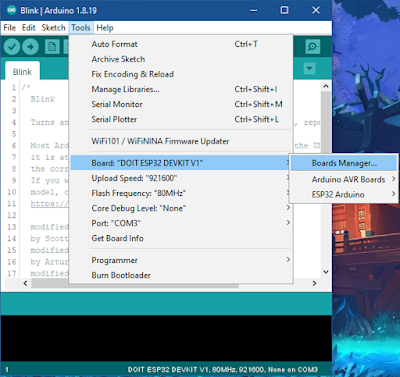
Task: Click horizontal scrollbar left arrow
Action: pos(25,283)
